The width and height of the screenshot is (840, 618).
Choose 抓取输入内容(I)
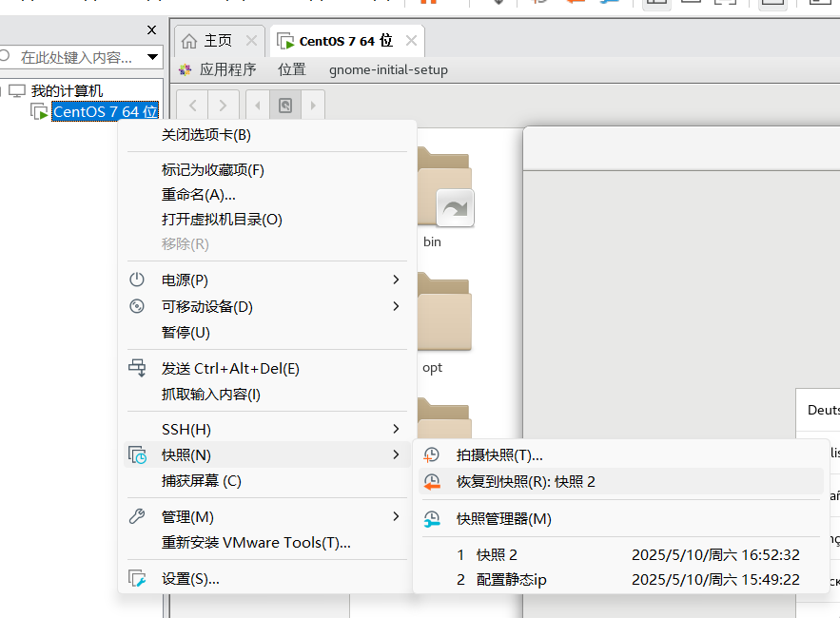pos(266,395)
